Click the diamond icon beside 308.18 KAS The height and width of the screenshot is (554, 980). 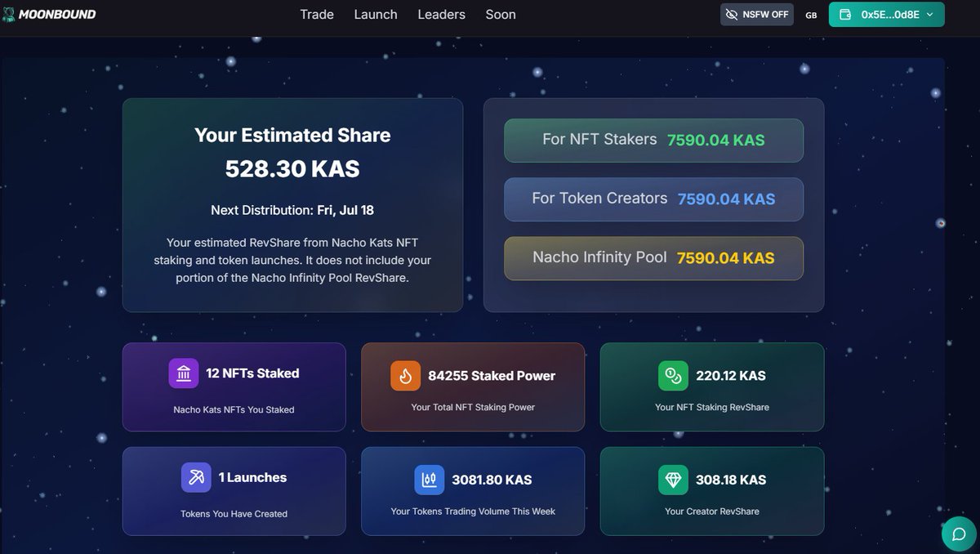tap(674, 480)
